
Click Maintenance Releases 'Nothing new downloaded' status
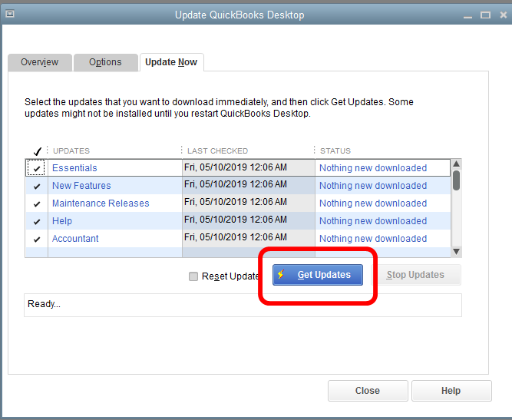click(x=373, y=203)
